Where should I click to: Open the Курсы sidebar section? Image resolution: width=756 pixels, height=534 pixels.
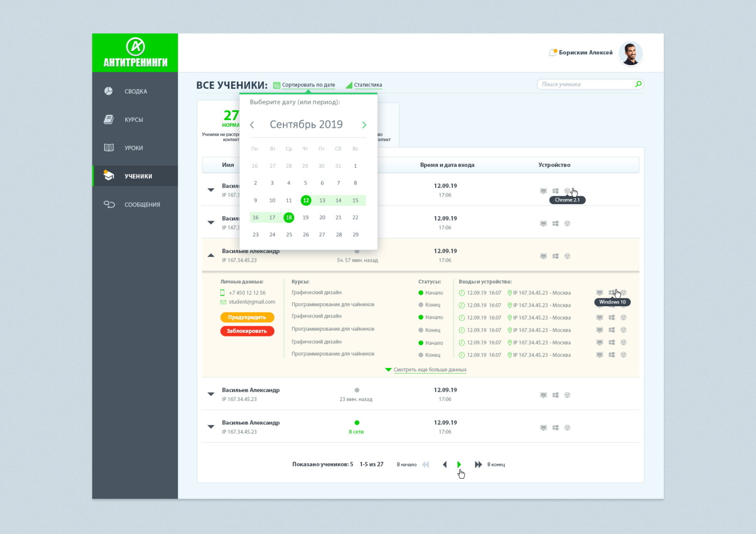tap(134, 120)
